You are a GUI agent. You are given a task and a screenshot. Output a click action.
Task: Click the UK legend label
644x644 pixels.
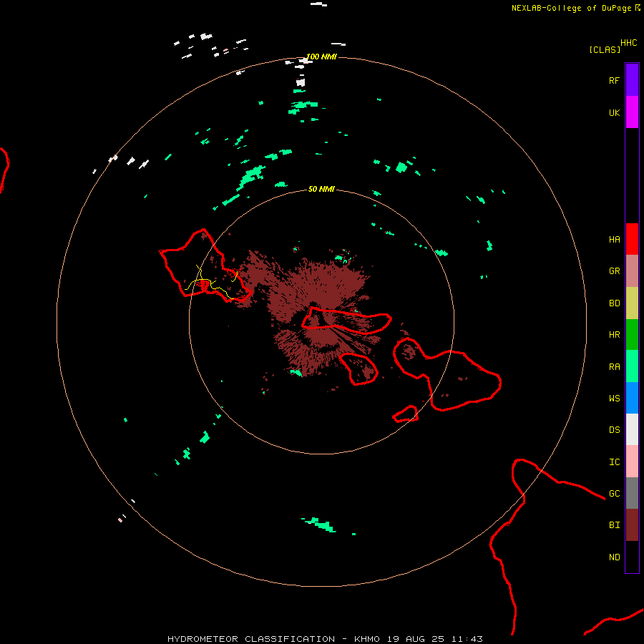pyautogui.click(x=614, y=112)
